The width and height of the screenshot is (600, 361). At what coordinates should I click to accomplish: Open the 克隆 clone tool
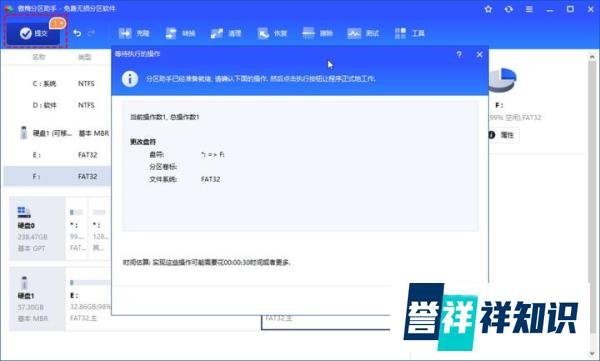coord(134,33)
